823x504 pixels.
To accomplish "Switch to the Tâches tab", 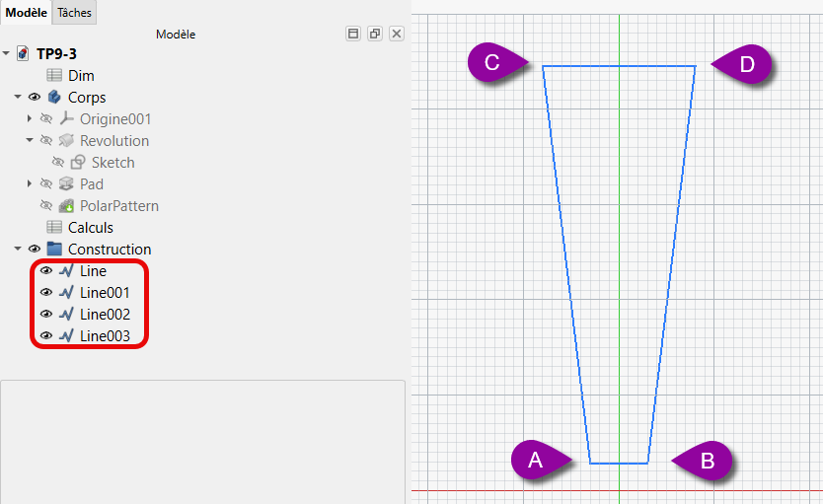I will 74,12.
